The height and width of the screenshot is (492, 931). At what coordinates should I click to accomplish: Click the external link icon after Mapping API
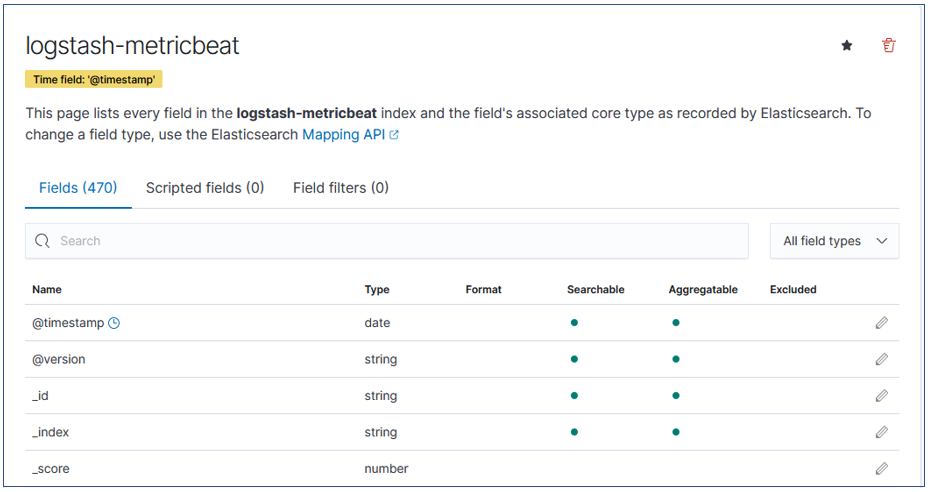click(x=394, y=135)
